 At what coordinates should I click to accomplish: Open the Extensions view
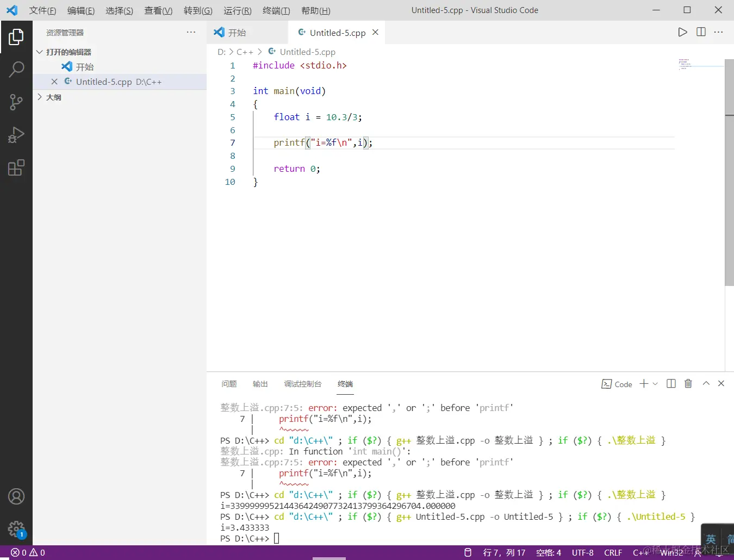coord(16,167)
